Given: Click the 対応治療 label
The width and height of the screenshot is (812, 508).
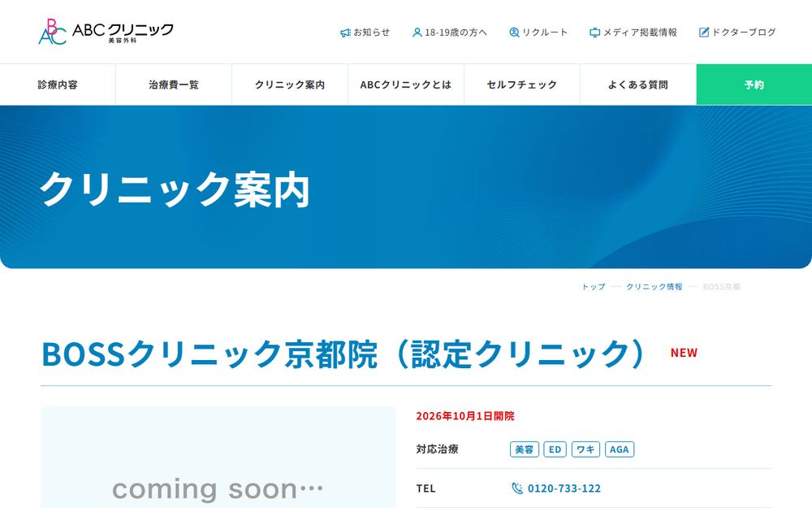Looking at the screenshot, I should (x=437, y=449).
